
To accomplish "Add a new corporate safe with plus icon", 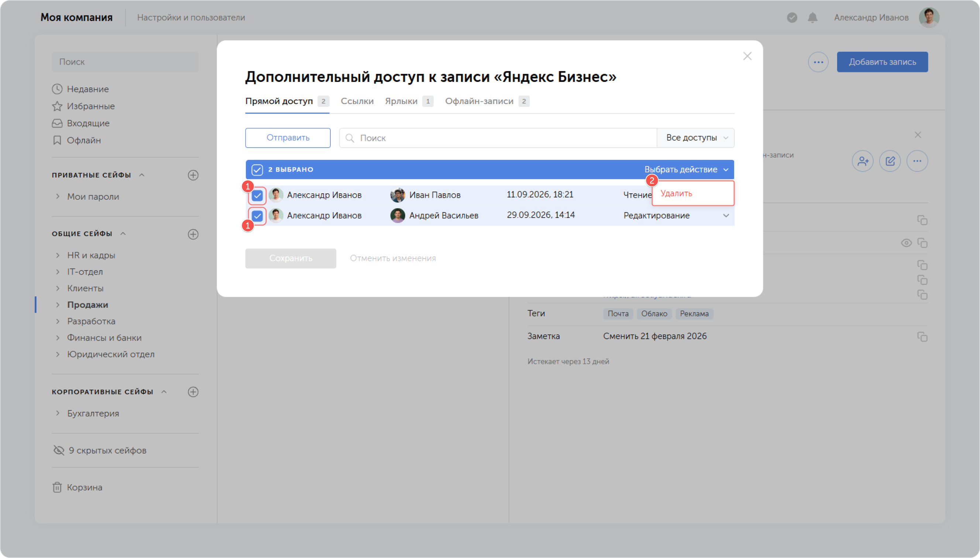I will click(193, 392).
